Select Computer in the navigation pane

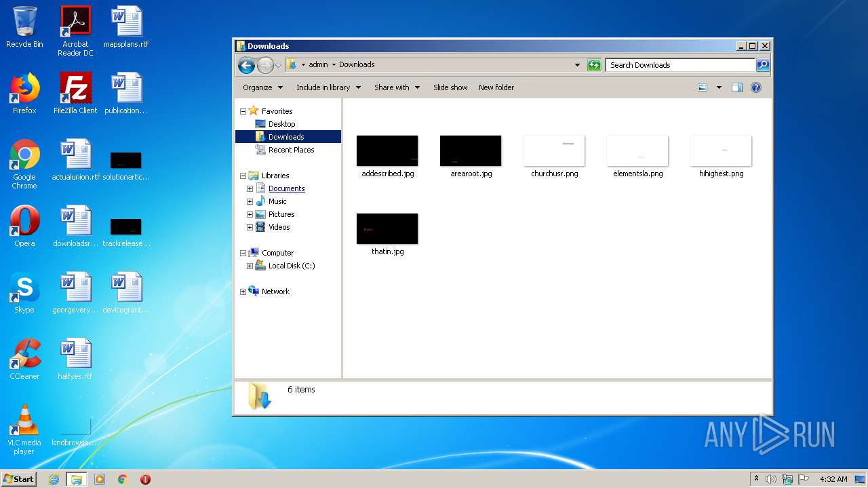tap(277, 253)
